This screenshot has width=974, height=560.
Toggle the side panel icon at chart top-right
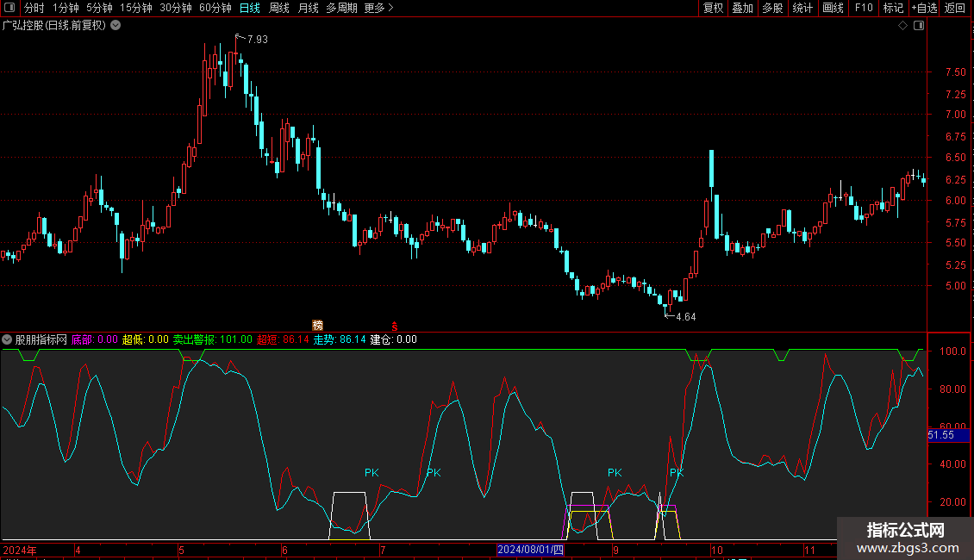[919, 26]
